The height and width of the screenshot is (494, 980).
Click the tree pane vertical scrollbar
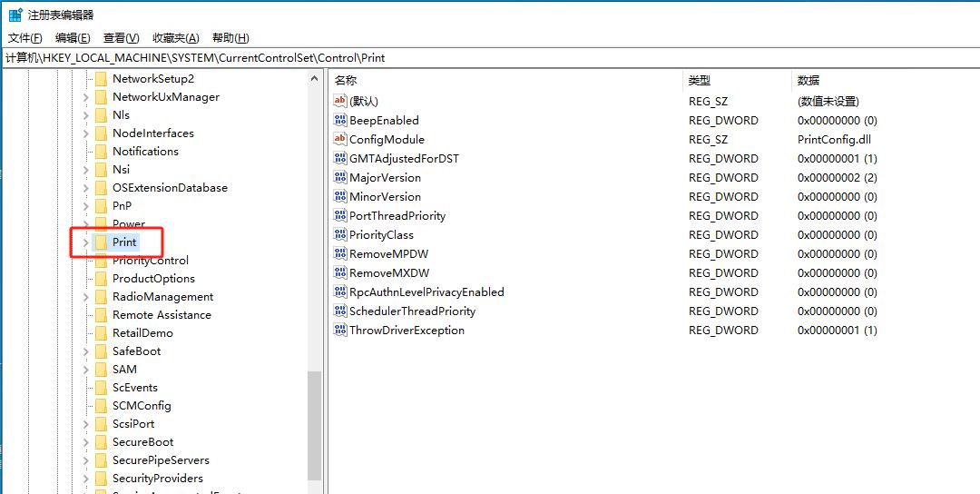point(315,425)
